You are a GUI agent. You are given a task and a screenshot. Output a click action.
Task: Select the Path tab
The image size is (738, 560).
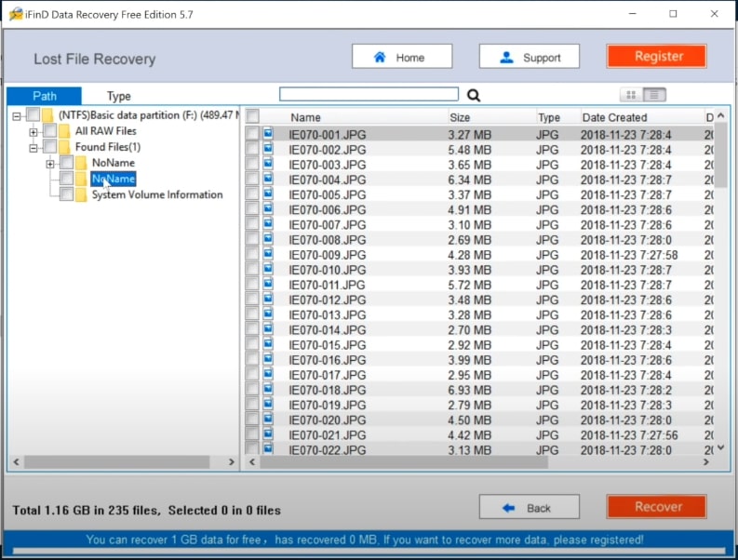44,96
